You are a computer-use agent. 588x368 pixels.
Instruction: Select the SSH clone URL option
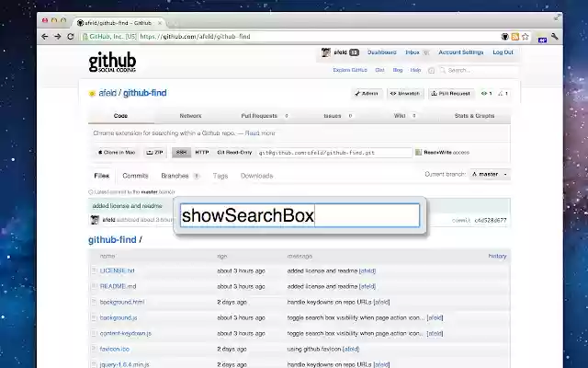pyautogui.click(x=182, y=153)
